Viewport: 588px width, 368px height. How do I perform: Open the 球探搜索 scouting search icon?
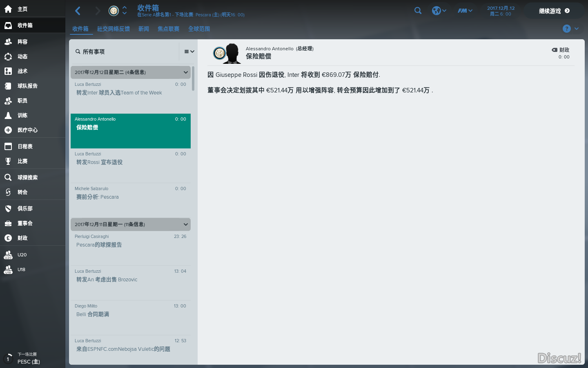click(8, 177)
